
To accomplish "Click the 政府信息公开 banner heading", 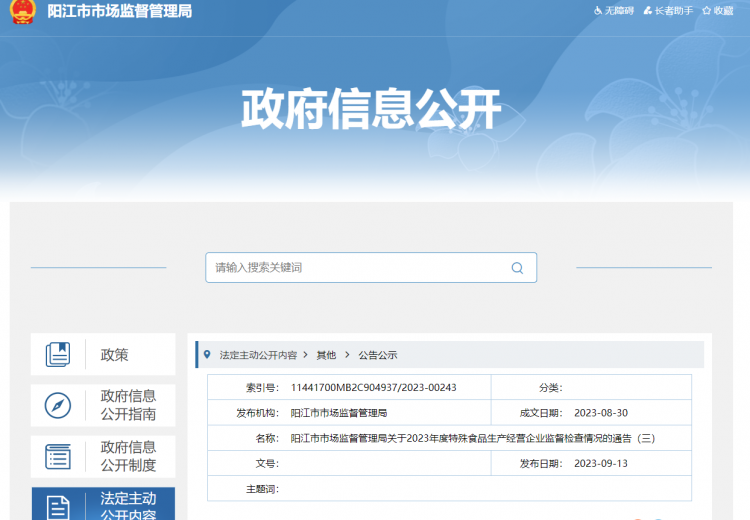I will pos(371,109).
